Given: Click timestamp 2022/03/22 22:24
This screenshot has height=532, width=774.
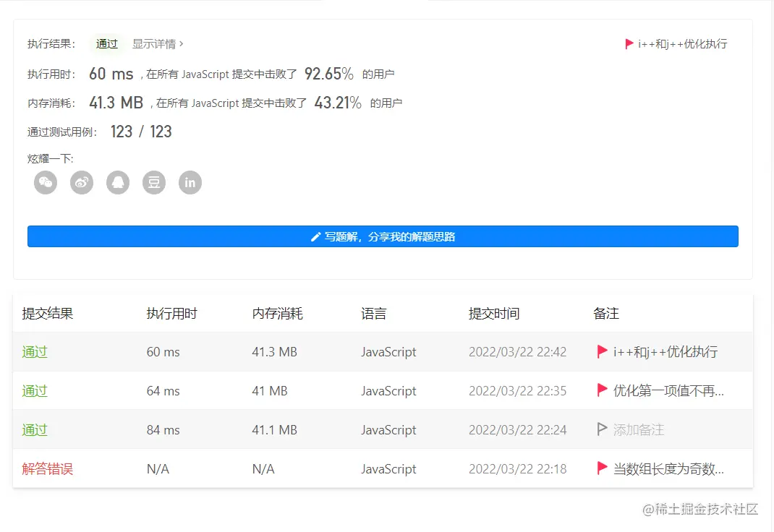Looking at the screenshot, I should (x=517, y=430).
